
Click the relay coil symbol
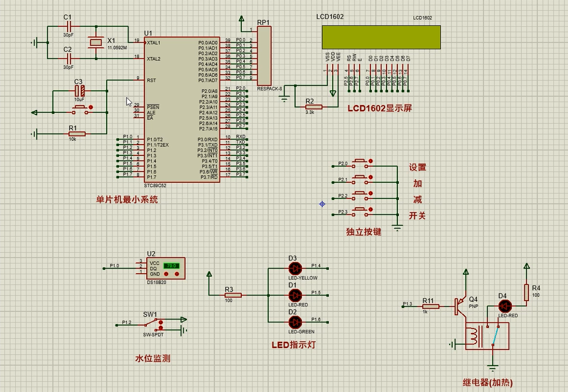474,336
